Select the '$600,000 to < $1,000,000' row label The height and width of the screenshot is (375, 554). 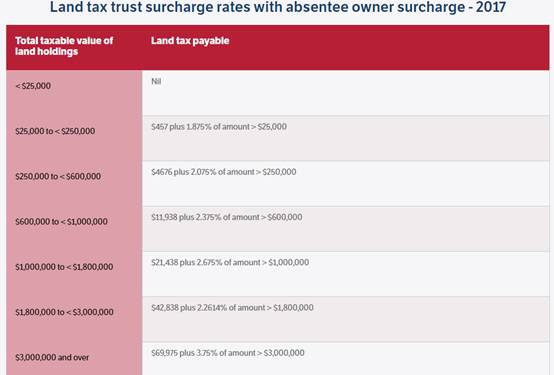click(x=61, y=222)
